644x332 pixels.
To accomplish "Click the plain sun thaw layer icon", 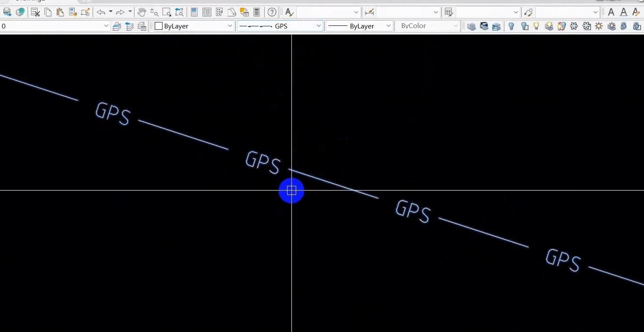I will point(599,26).
